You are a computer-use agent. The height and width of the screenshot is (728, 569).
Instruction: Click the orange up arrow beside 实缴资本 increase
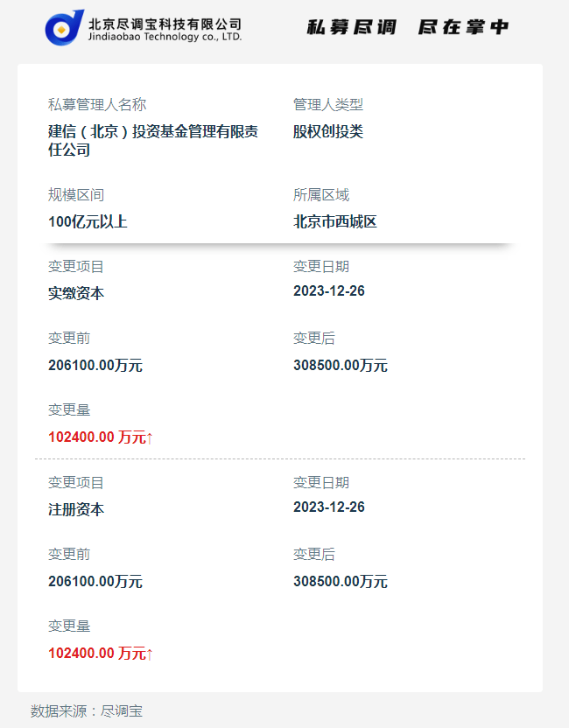pyautogui.click(x=150, y=437)
